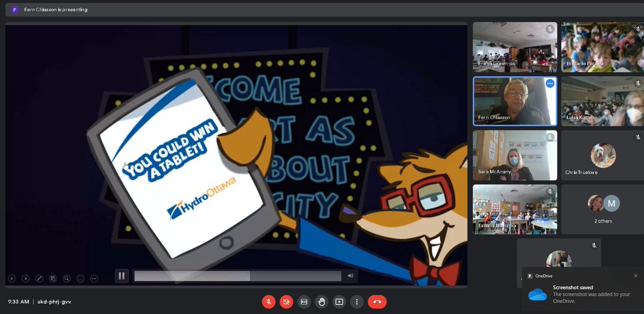Open the Screenshot saved OneDrive notification
Image resolution: width=644 pixels, height=314 pixels.
tap(583, 290)
